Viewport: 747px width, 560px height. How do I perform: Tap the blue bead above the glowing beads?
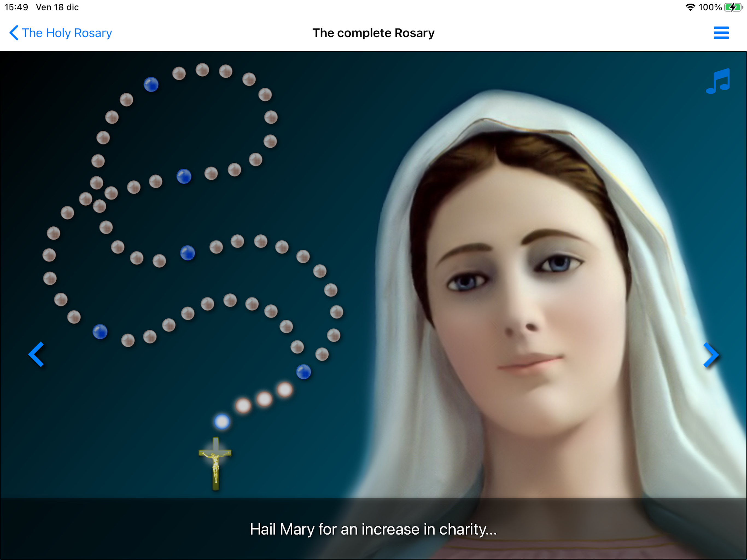pyautogui.click(x=303, y=372)
